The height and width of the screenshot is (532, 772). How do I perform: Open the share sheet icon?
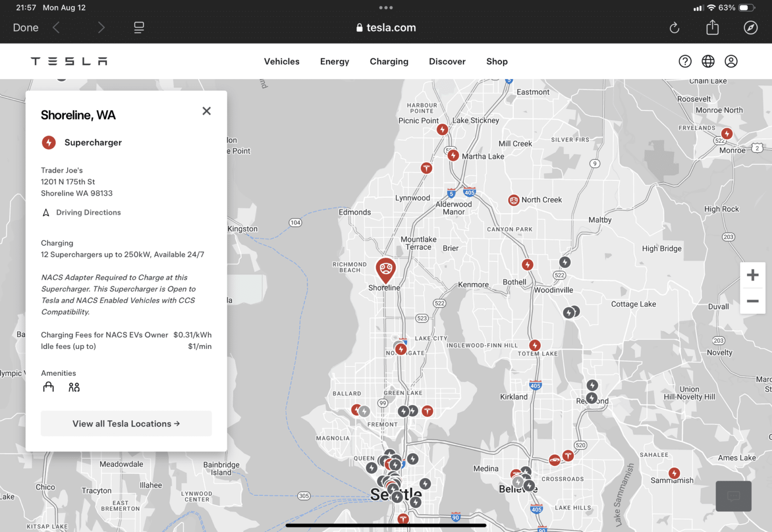(x=712, y=27)
